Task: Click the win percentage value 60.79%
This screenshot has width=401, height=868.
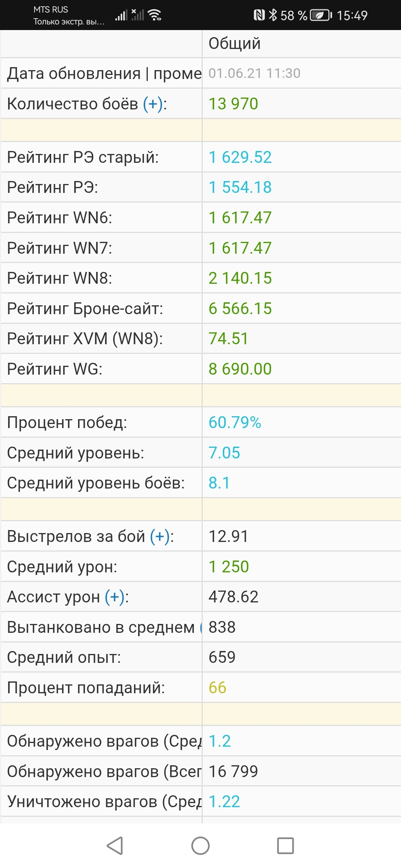Action: [235, 423]
